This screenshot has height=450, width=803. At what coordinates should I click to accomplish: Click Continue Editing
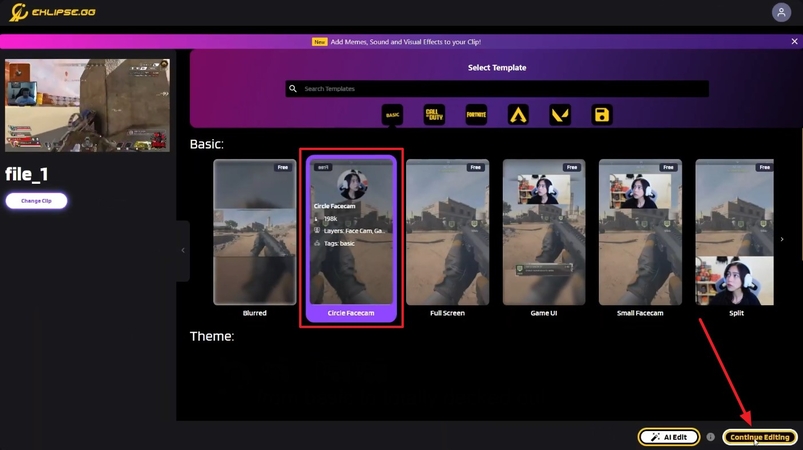(759, 437)
